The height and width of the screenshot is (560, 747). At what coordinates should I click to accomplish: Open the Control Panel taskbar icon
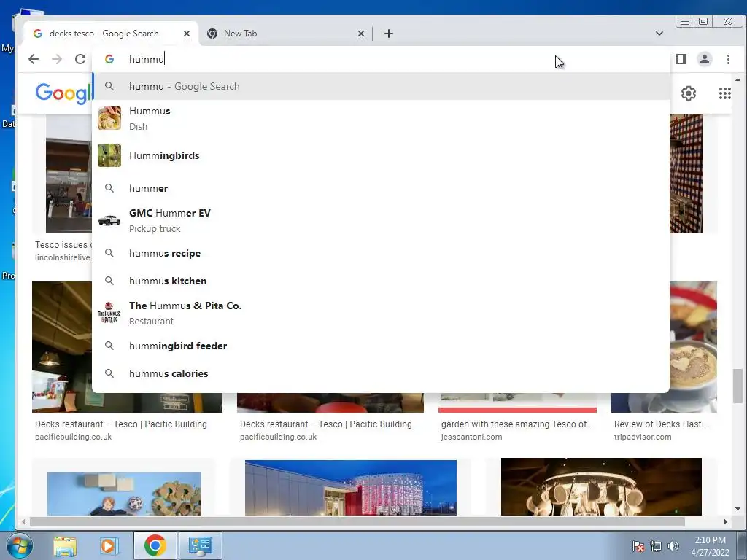pos(200,545)
